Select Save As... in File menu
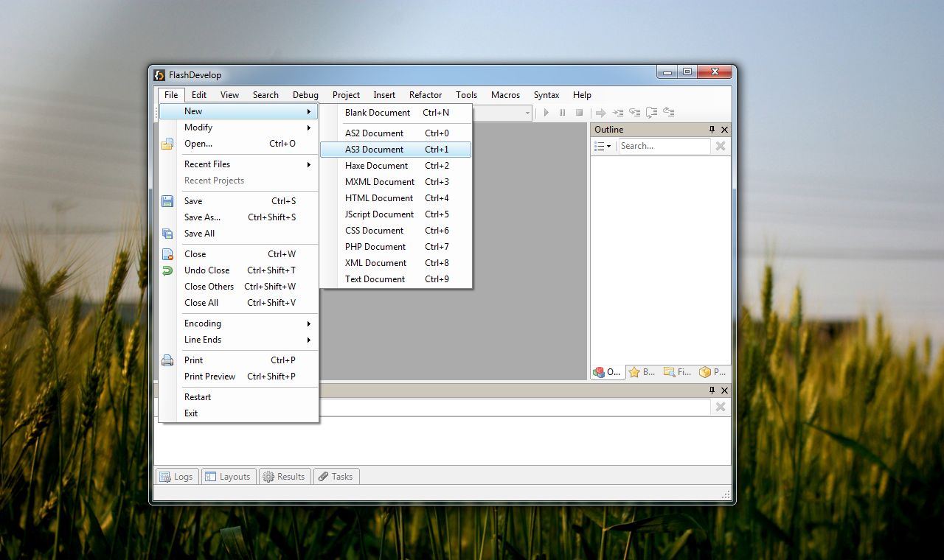Screen dimensions: 944x560 [239, 217]
